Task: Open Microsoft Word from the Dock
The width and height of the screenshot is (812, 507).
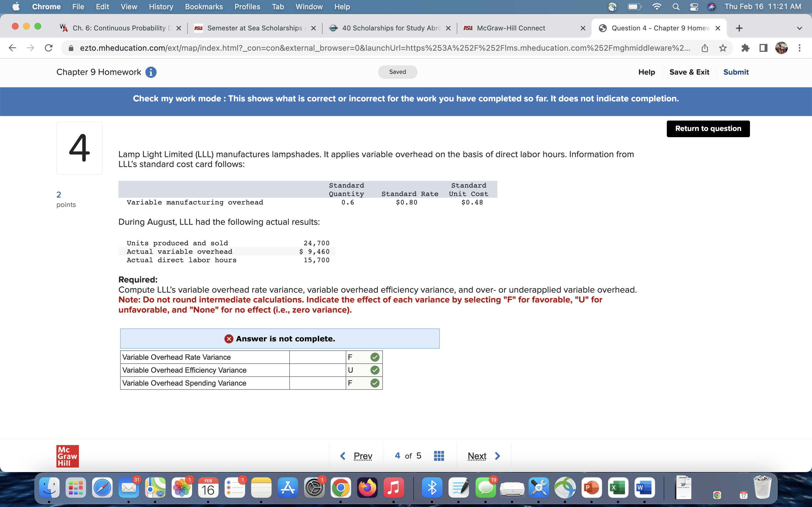Action: coord(645,488)
